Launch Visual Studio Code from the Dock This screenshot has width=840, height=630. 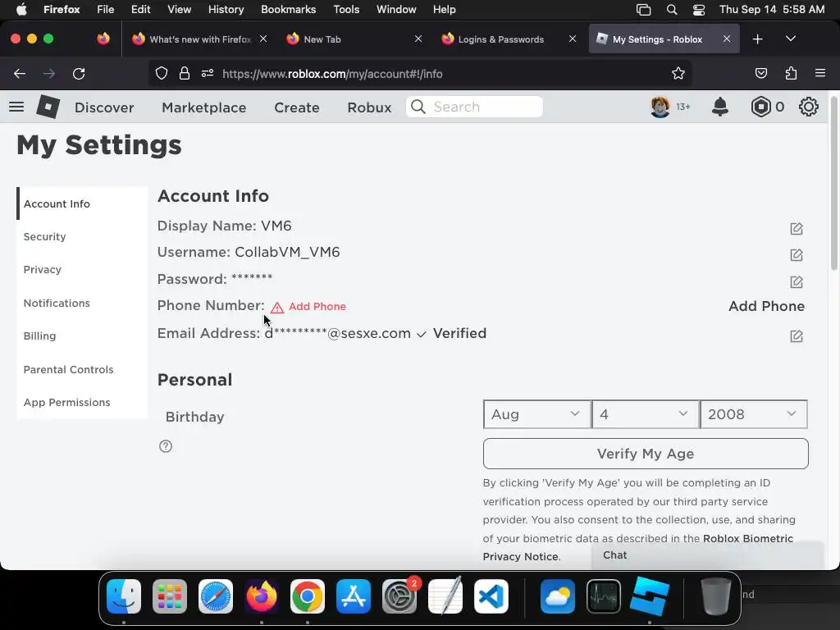click(491, 596)
